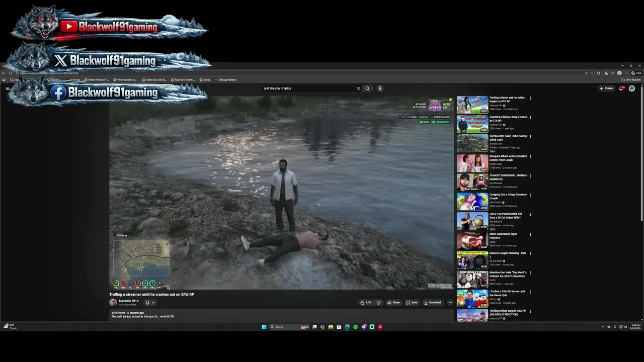Open more actions ellipsis beside Download

point(450,303)
